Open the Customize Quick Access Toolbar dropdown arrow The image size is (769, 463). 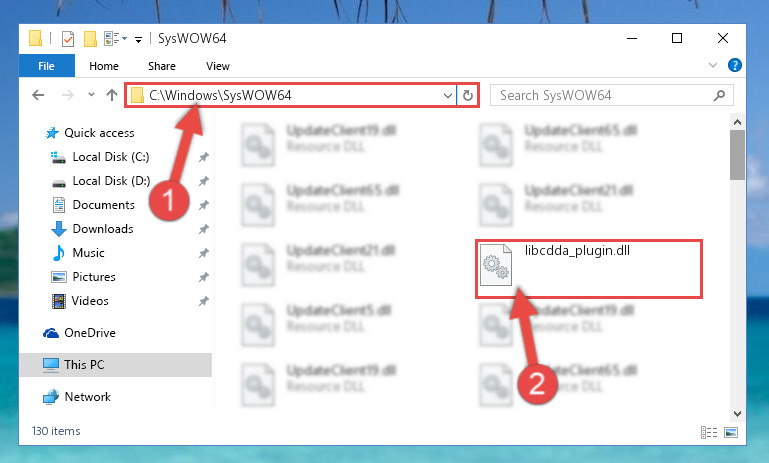coord(139,39)
